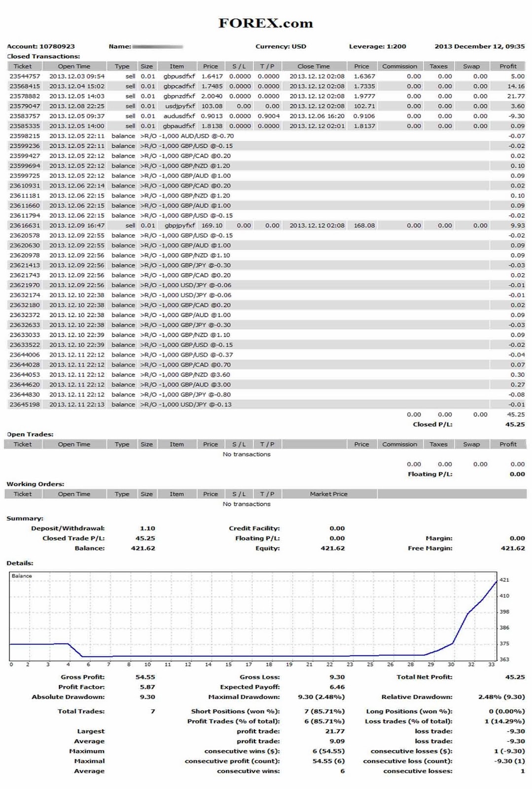This screenshot has height=789, width=532.
Task: Select the usdjpyfxf item cell
Action: coord(180,106)
